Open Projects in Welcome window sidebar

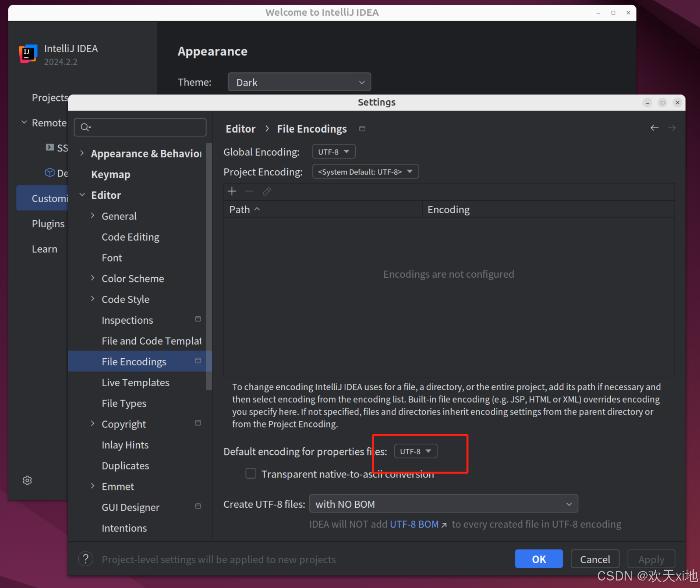pyautogui.click(x=50, y=98)
